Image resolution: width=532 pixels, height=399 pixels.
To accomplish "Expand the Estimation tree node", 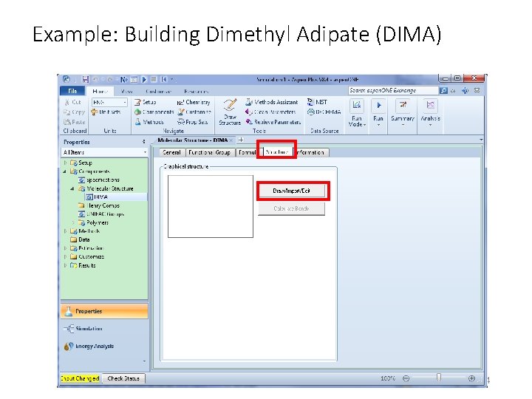I will (x=66, y=248).
